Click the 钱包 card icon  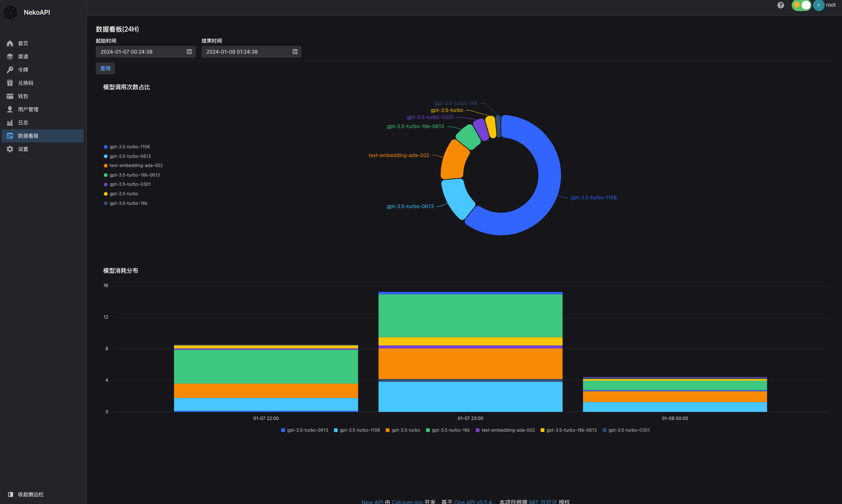pos(10,96)
